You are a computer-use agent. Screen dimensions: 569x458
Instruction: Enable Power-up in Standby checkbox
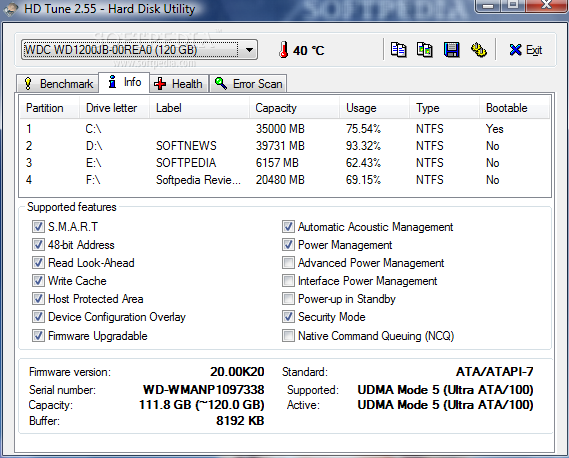coord(288,299)
